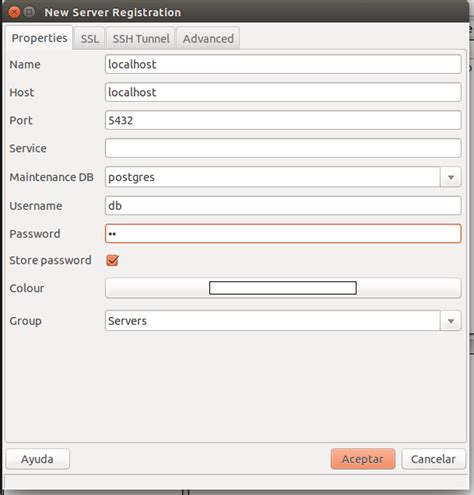The image size is (474, 495).
Task: Uncheck the Store password checkbox
Action: (113, 260)
